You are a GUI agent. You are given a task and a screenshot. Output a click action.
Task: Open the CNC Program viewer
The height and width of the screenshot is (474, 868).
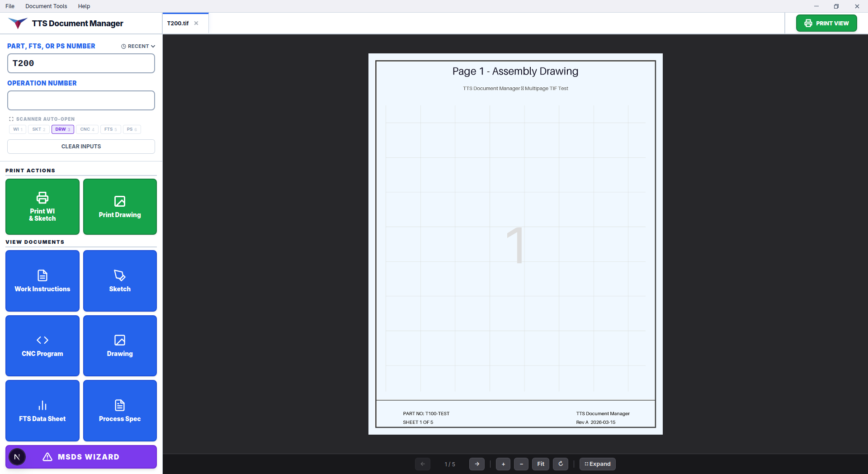pos(42,346)
